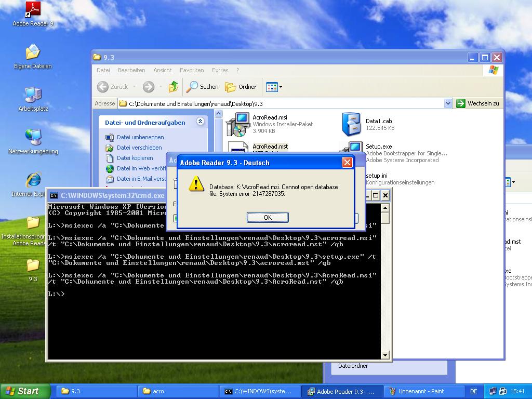Switch to 9.3 folder taskbar button
The width and height of the screenshot is (532, 399).
(96, 391)
